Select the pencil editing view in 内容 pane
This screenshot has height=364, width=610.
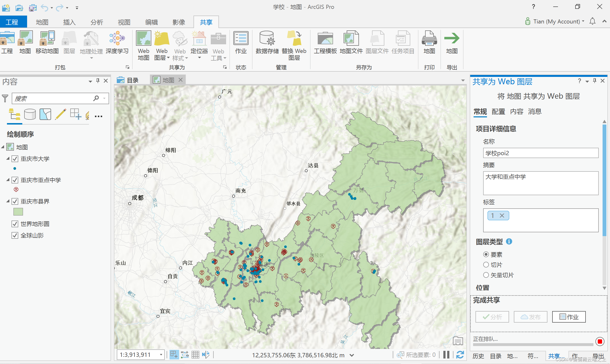60,114
